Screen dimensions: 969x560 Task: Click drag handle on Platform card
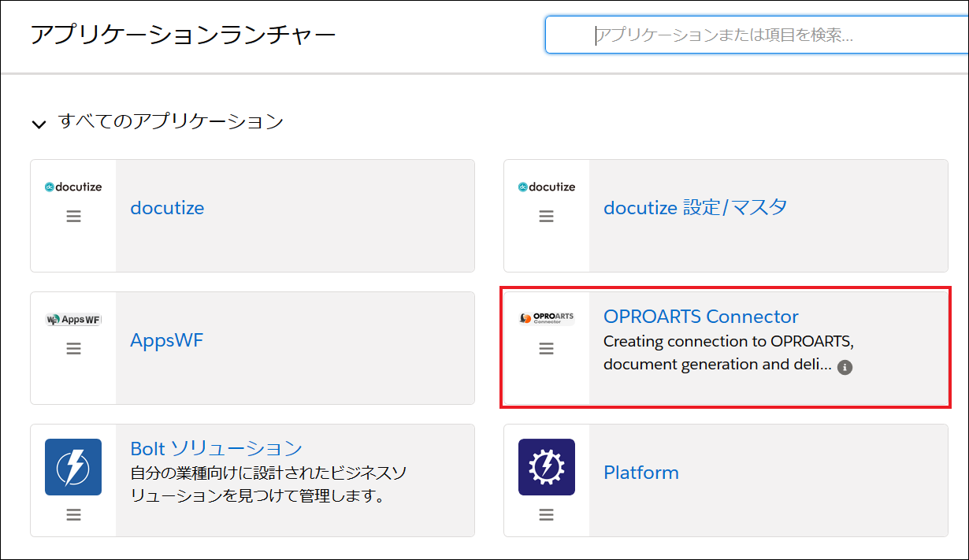point(547,515)
